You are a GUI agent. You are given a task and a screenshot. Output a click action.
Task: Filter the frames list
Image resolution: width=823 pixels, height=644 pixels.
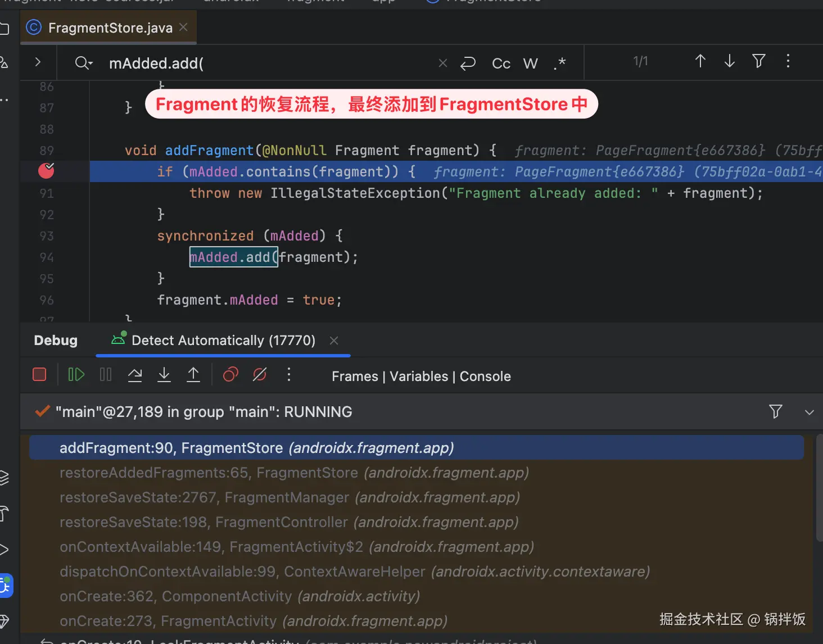coord(776,411)
